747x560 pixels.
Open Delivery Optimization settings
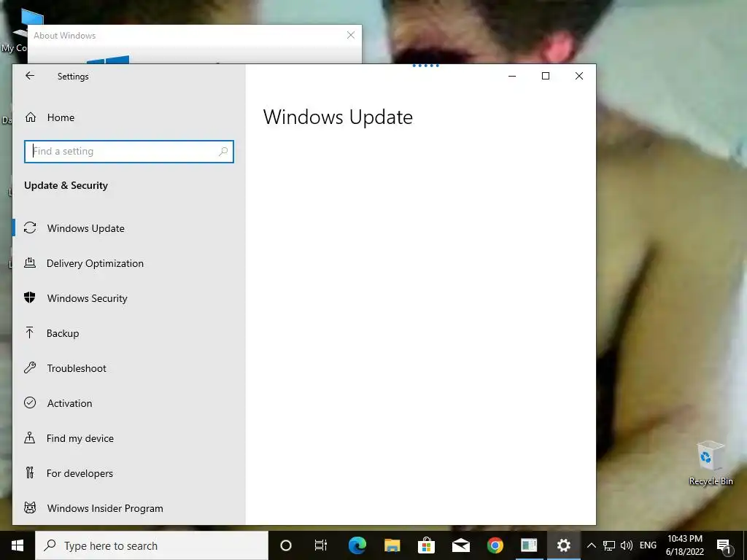[x=95, y=263]
